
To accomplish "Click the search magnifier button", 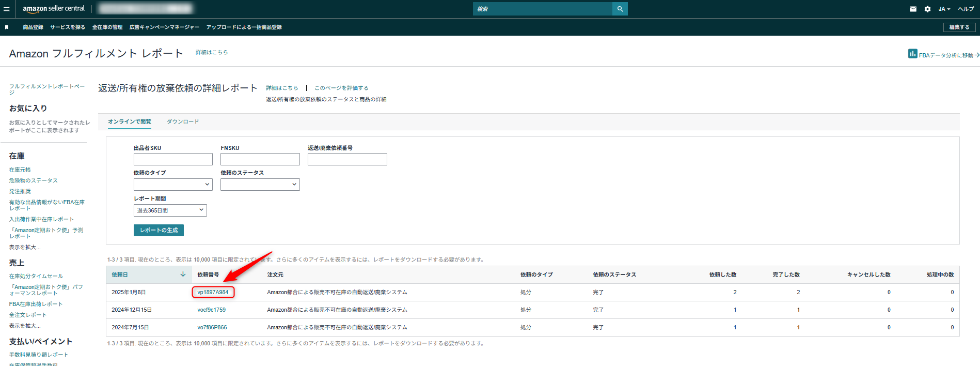I will click(620, 9).
